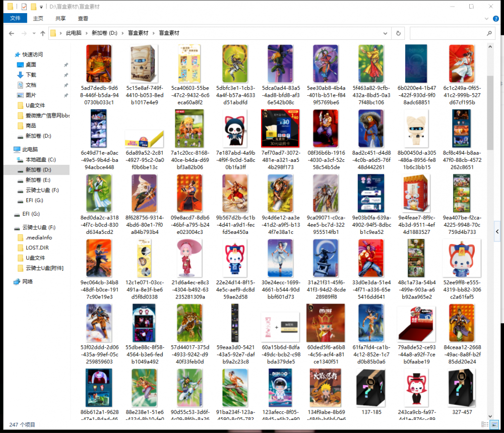Select 本地磁盘 (C:) in the navigation pane
504x433 pixels.
click(x=41, y=160)
